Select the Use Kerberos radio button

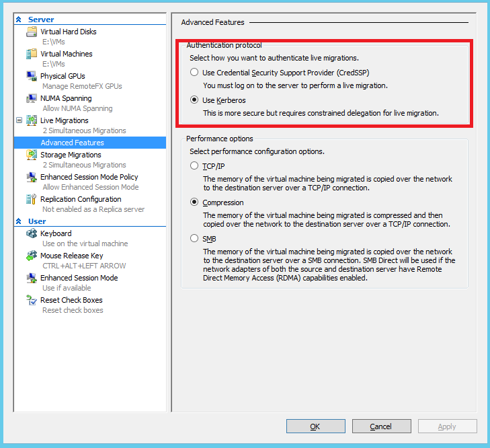194,100
